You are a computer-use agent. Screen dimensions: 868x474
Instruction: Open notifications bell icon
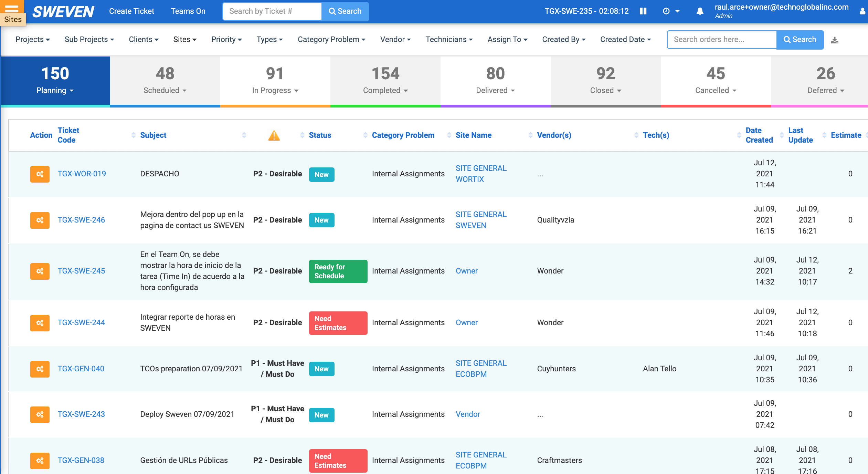(700, 11)
